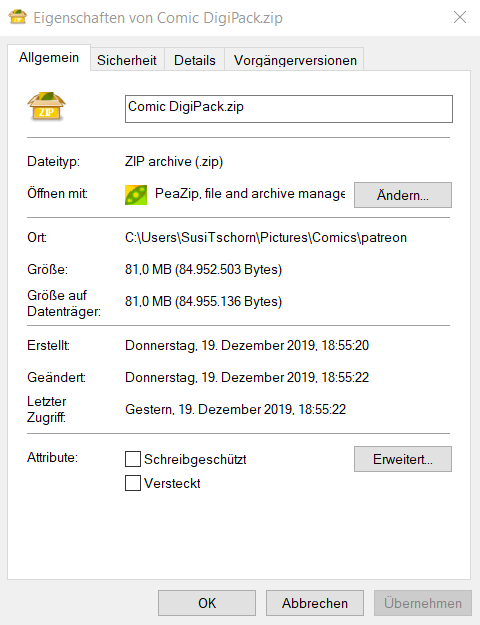Click the ZIP box icon in title bar
Screen dimensions: 480x625
click(x=18, y=17)
